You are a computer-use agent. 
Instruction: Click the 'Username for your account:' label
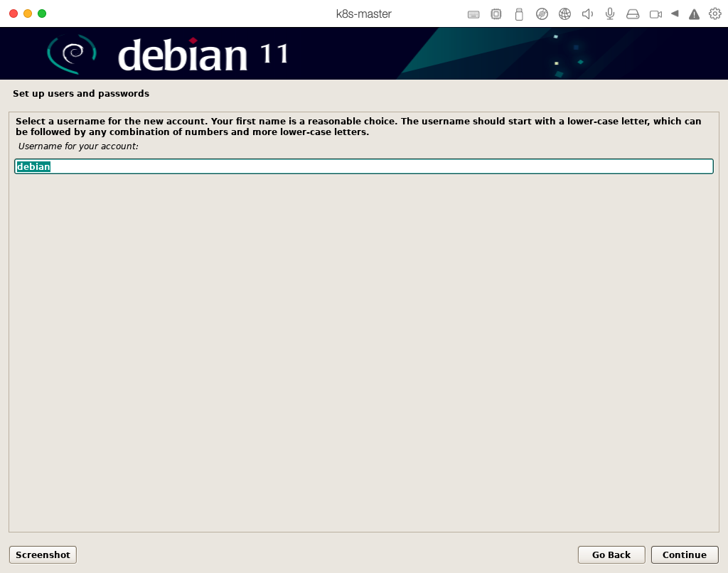78,146
